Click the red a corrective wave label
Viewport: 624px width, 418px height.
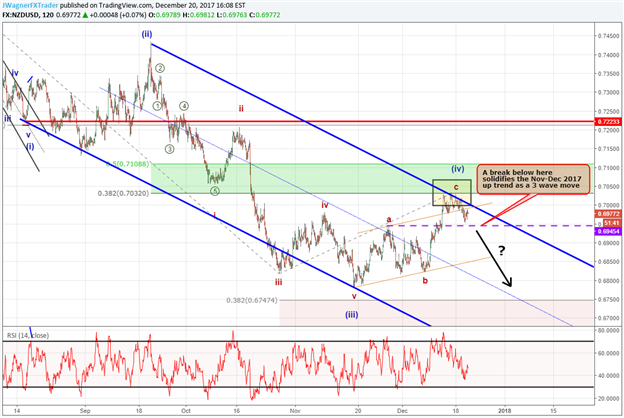[389, 219]
